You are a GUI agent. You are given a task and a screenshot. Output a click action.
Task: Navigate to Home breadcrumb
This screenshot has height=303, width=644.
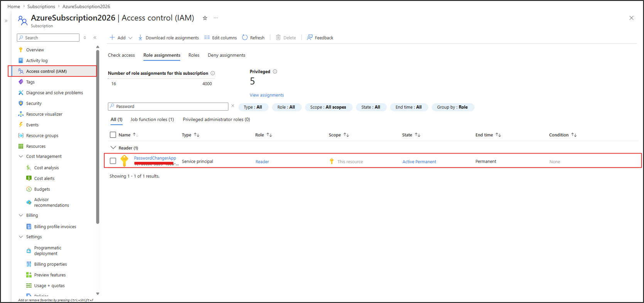(14, 7)
